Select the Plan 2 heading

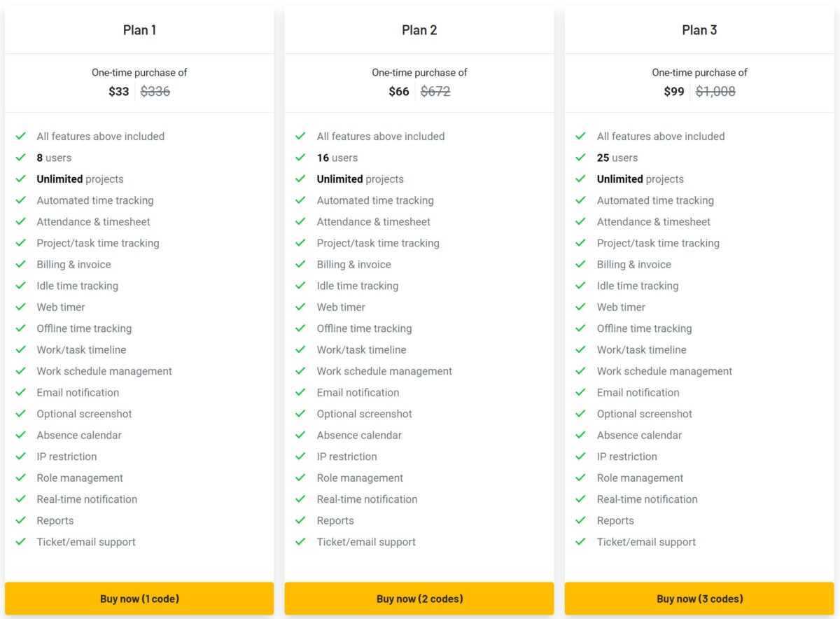419,30
